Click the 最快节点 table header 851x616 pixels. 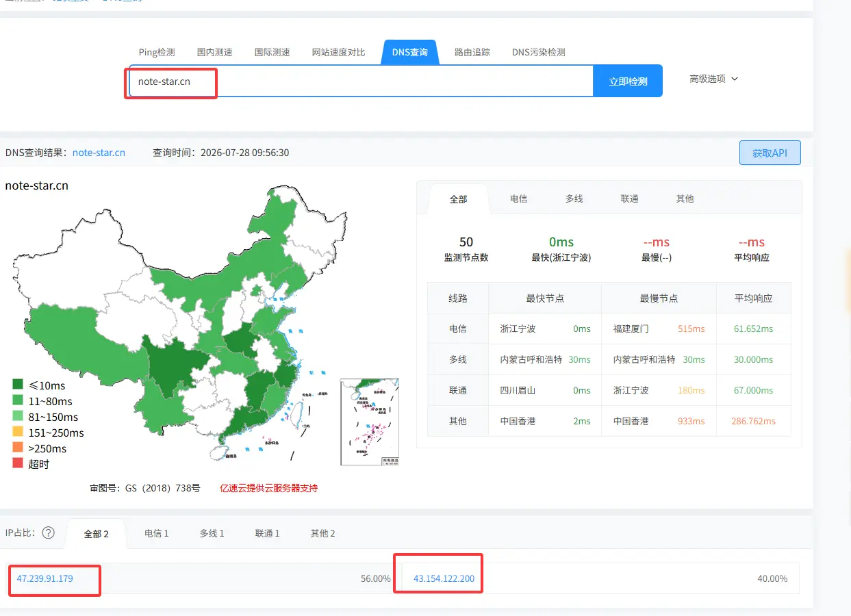point(545,298)
